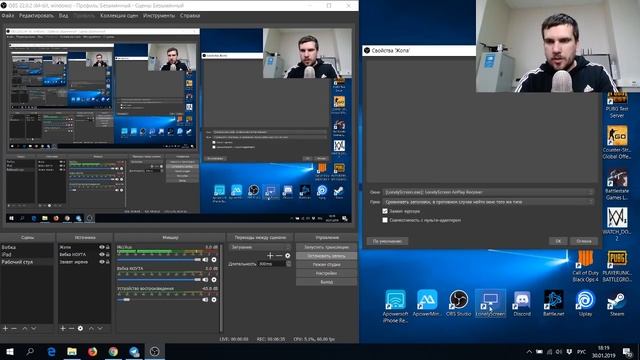Viewport: 640px width, 360px height.
Task: Adjust Устройство воспроизведения volume slider
Action: pos(159,300)
